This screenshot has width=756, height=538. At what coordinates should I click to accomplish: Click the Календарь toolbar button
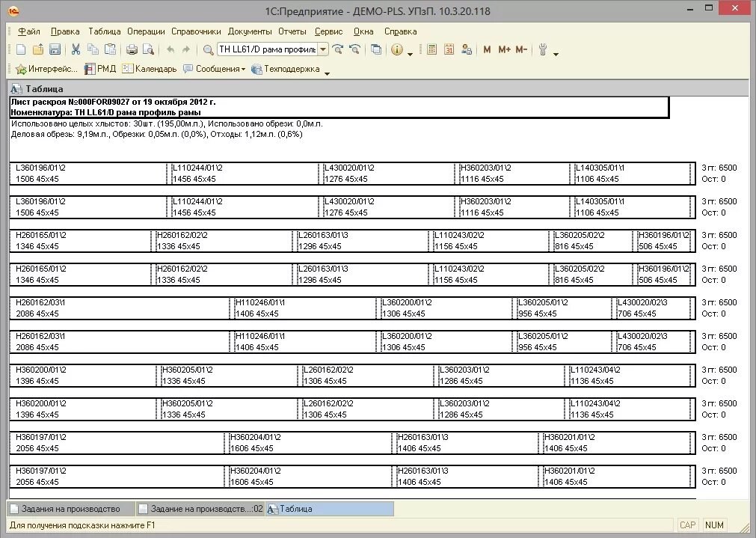(150, 69)
